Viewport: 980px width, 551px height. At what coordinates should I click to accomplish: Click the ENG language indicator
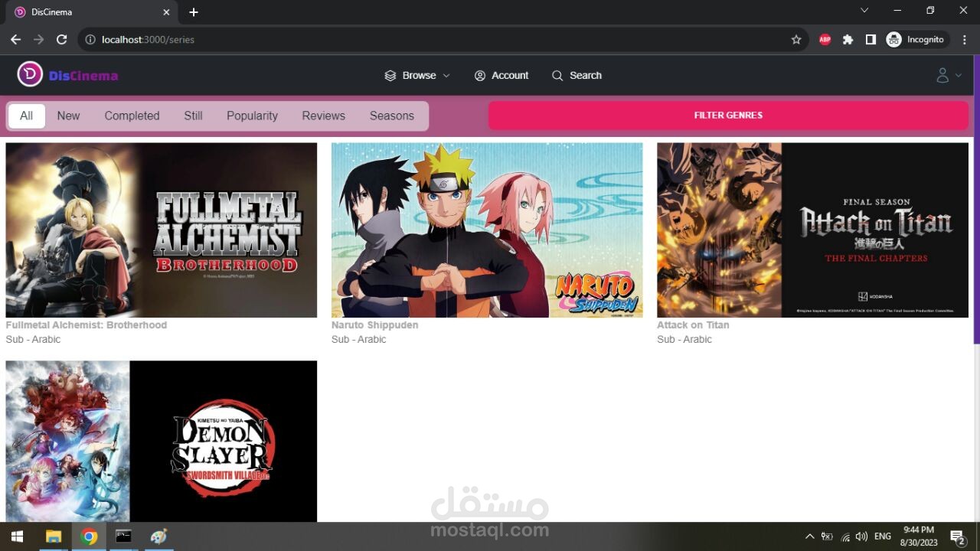tap(883, 536)
